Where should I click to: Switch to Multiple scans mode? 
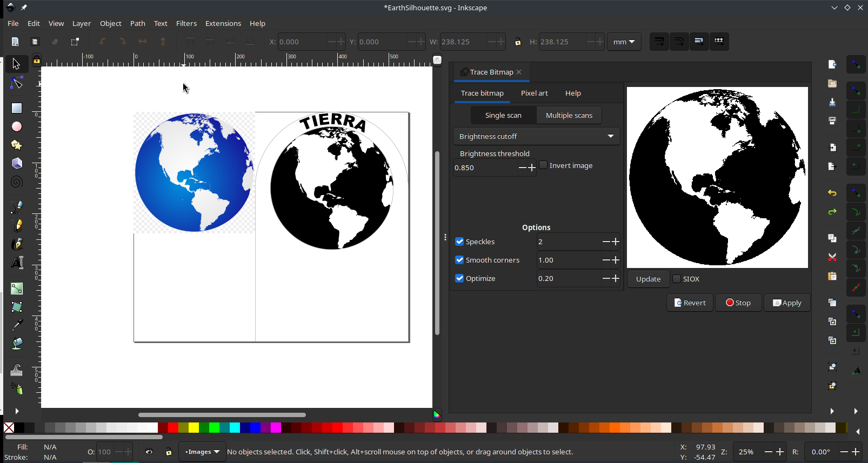[569, 115]
